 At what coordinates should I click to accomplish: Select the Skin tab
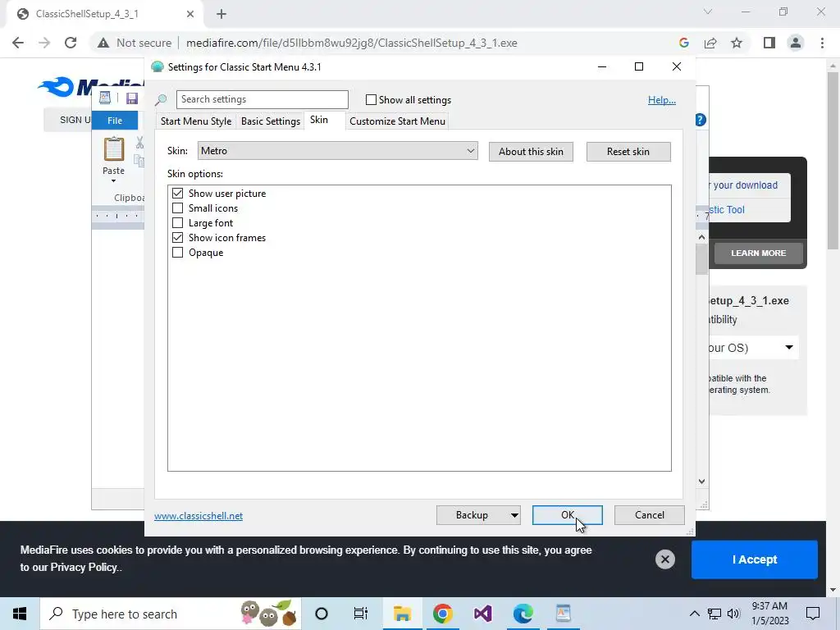tap(319, 120)
